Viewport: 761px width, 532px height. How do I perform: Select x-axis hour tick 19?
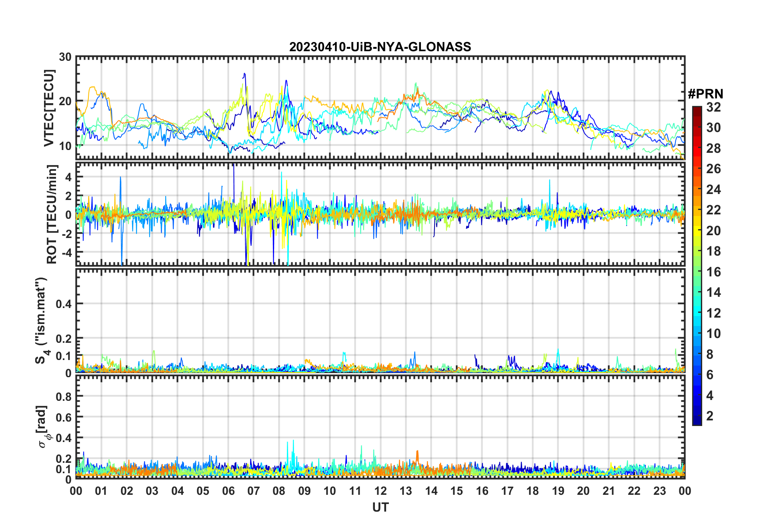(558, 491)
